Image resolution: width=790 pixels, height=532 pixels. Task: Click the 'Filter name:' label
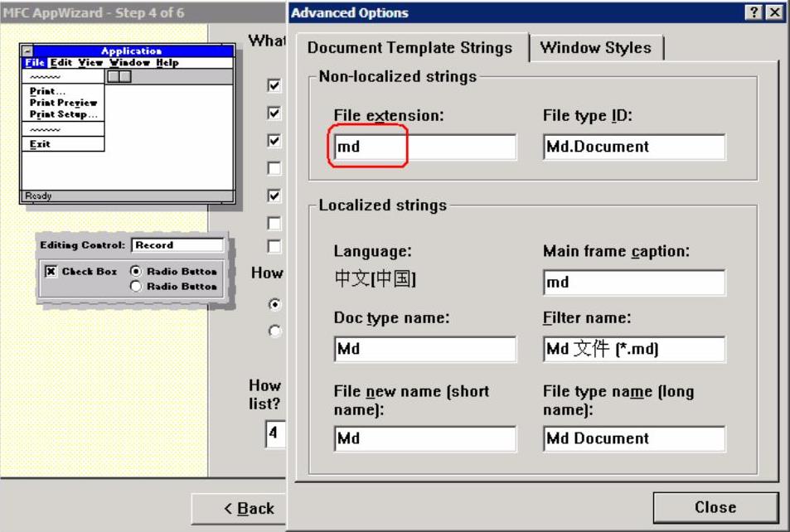587,318
